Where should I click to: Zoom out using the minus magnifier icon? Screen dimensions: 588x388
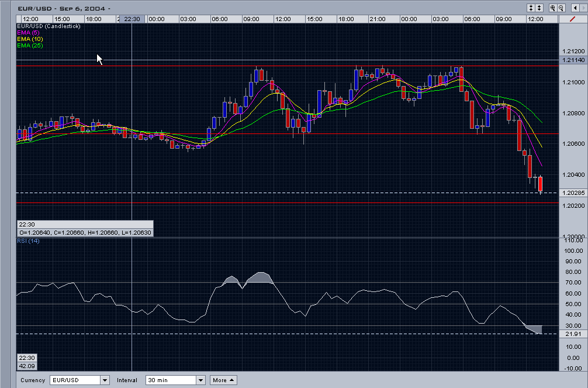(x=561, y=8)
